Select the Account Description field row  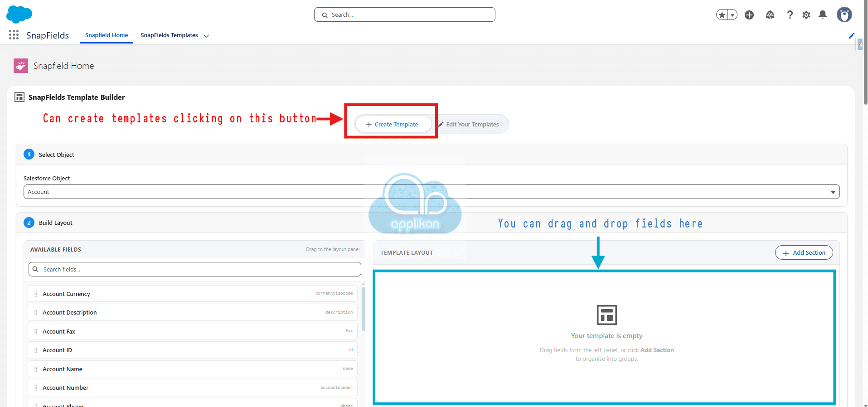(x=193, y=313)
